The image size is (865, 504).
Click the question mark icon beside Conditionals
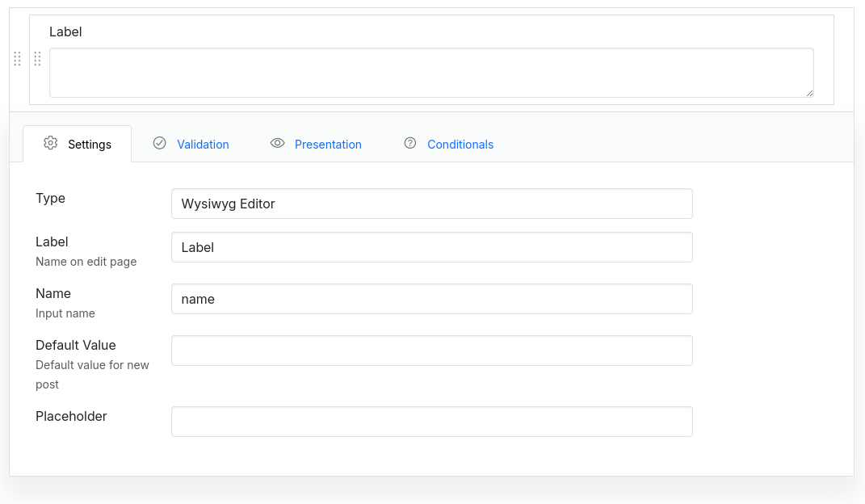pyautogui.click(x=410, y=143)
